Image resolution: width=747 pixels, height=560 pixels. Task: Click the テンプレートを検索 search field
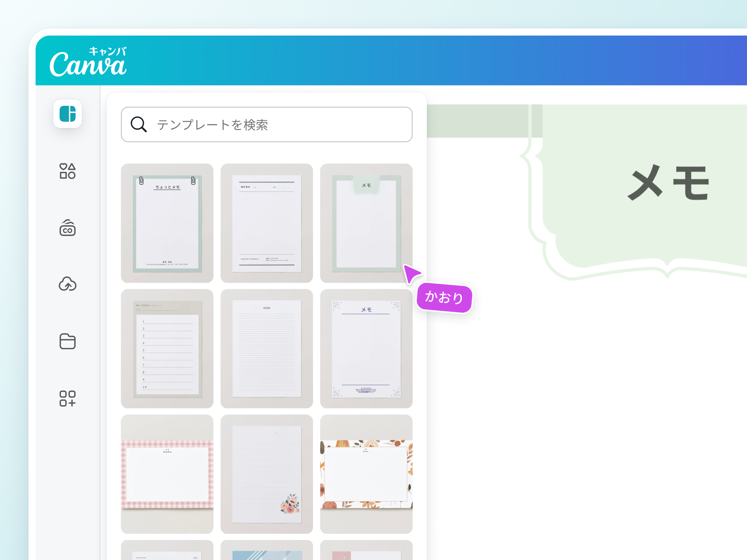[x=267, y=124]
